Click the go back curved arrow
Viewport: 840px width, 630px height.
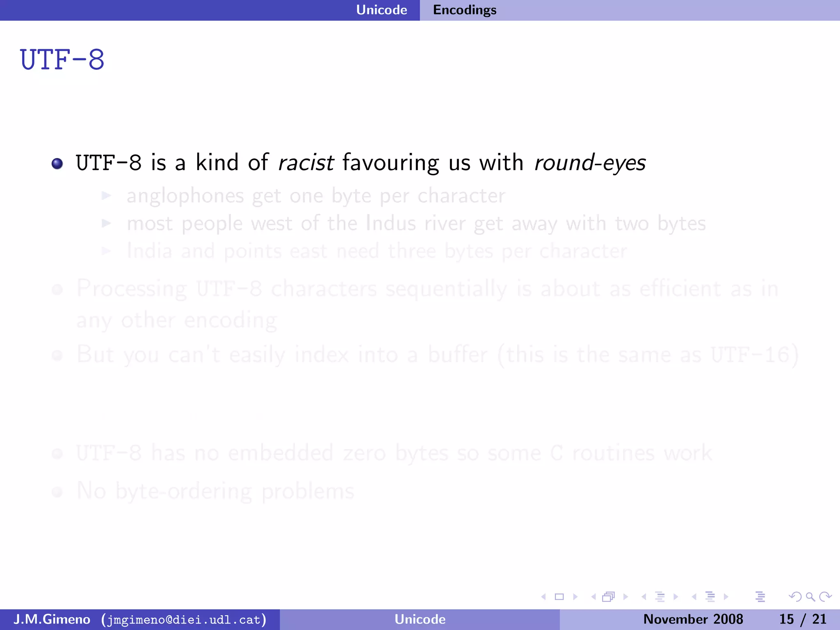(794, 597)
